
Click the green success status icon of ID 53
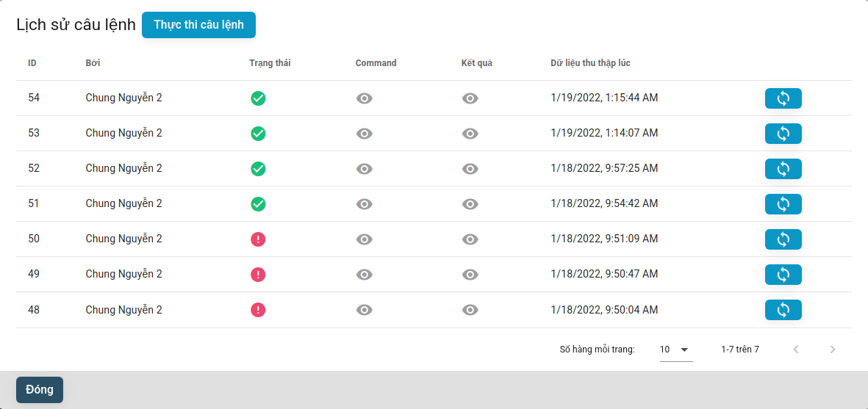[258, 134]
